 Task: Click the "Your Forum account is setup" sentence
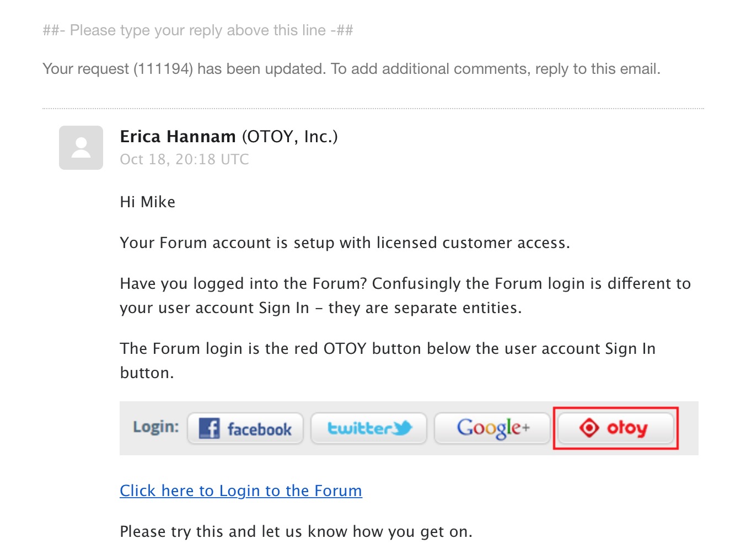coord(345,243)
